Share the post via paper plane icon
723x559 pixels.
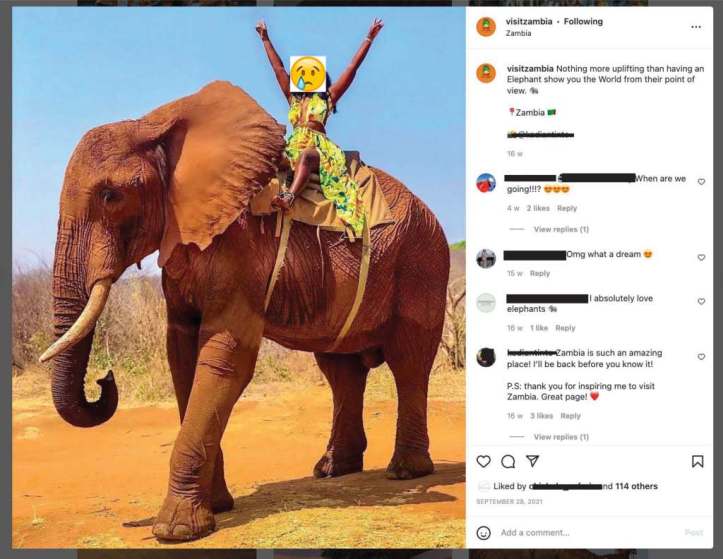tap(533, 461)
